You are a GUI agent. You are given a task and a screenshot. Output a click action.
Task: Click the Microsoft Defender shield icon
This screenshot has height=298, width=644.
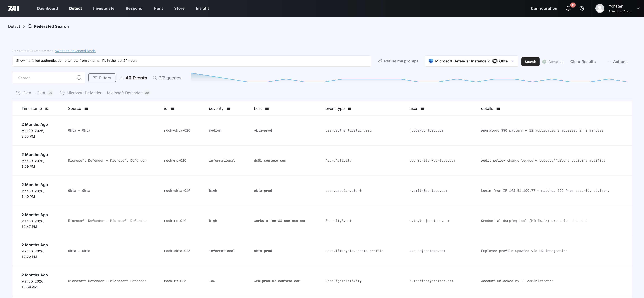click(431, 61)
